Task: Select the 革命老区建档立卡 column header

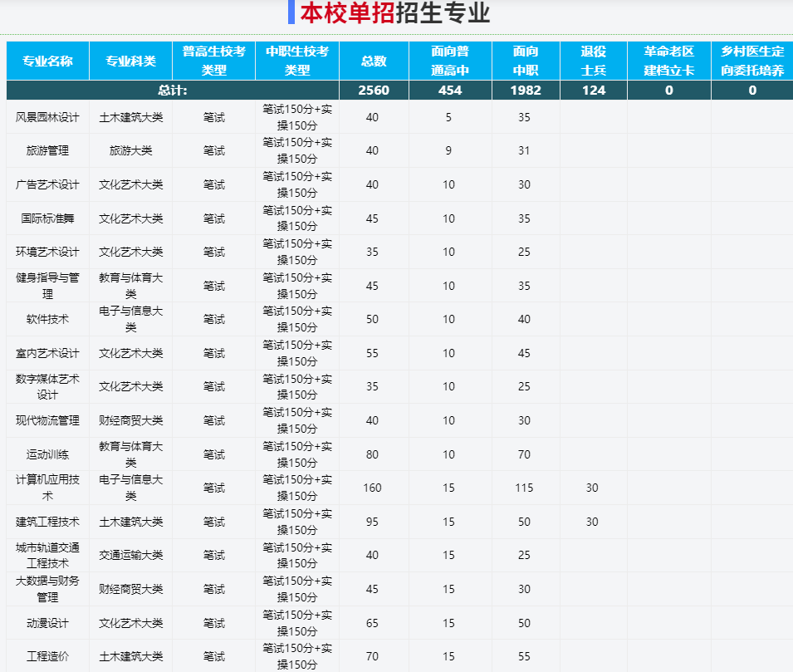Action: click(668, 61)
